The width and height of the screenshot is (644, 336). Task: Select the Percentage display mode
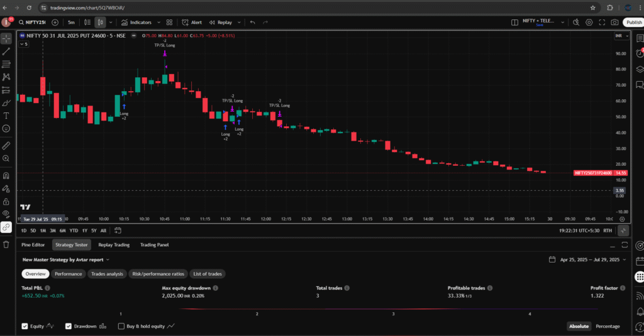(x=608, y=326)
